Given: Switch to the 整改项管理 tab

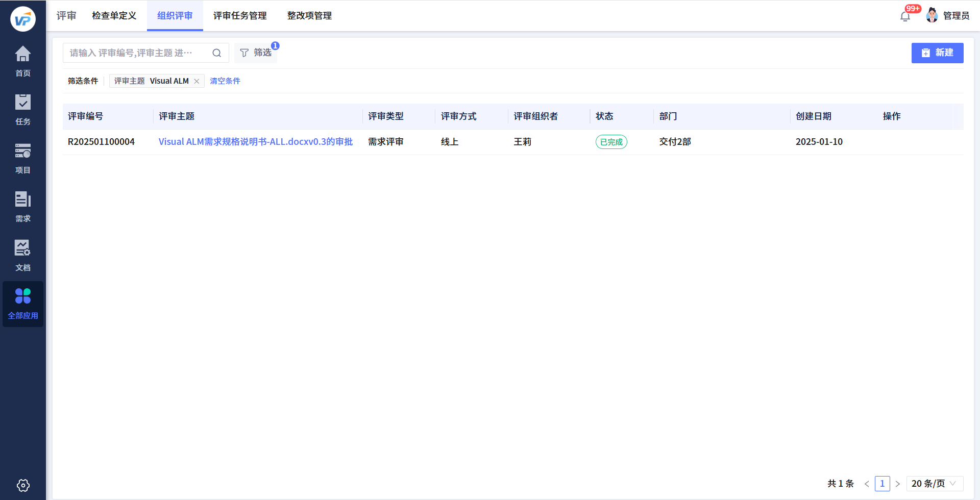Looking at the screenshot, I should click(x=309, y=16).
